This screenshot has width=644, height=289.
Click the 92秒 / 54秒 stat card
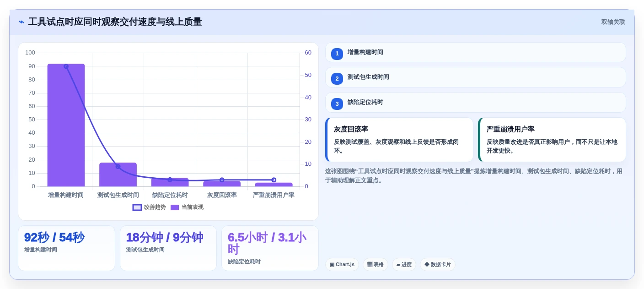click(x=66, y=248)
